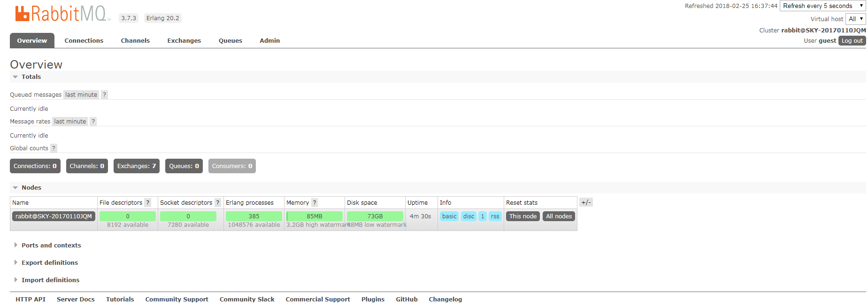Screen dimensions: 868x308
Task: Open the Queues tab
Action: (230, 41)
